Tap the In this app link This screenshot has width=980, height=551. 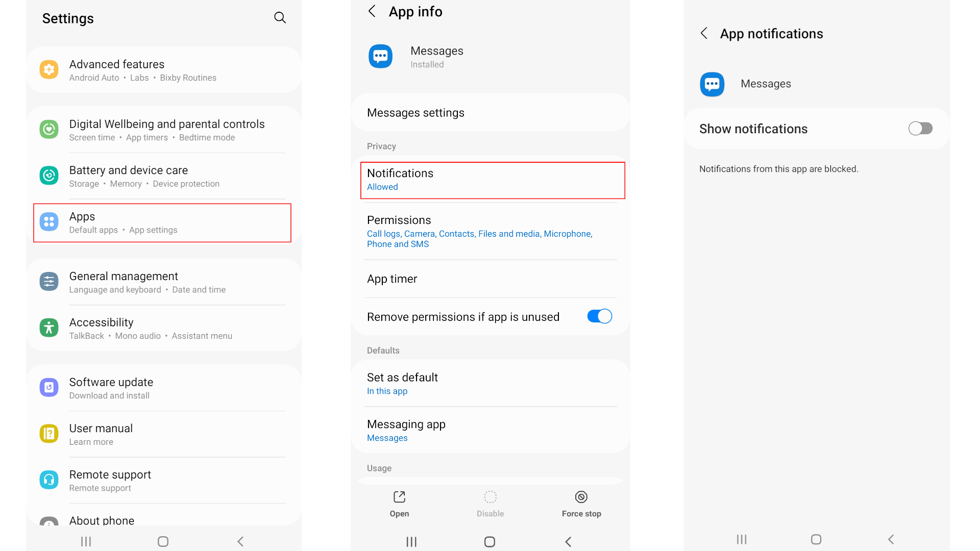click(387, 391)
